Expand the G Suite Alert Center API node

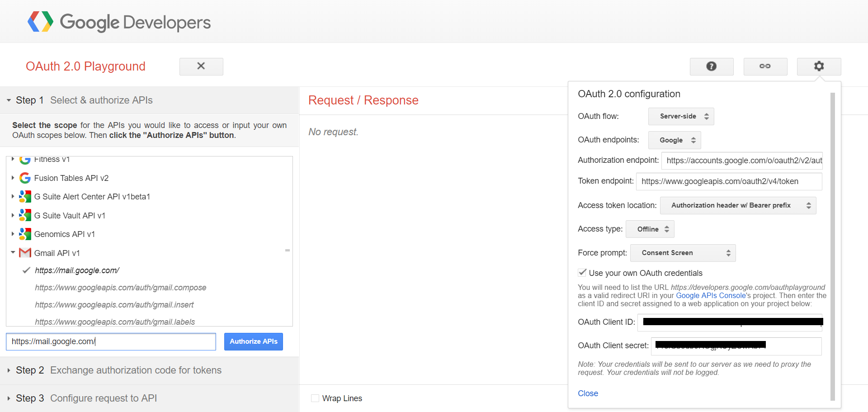coord(13,196)
